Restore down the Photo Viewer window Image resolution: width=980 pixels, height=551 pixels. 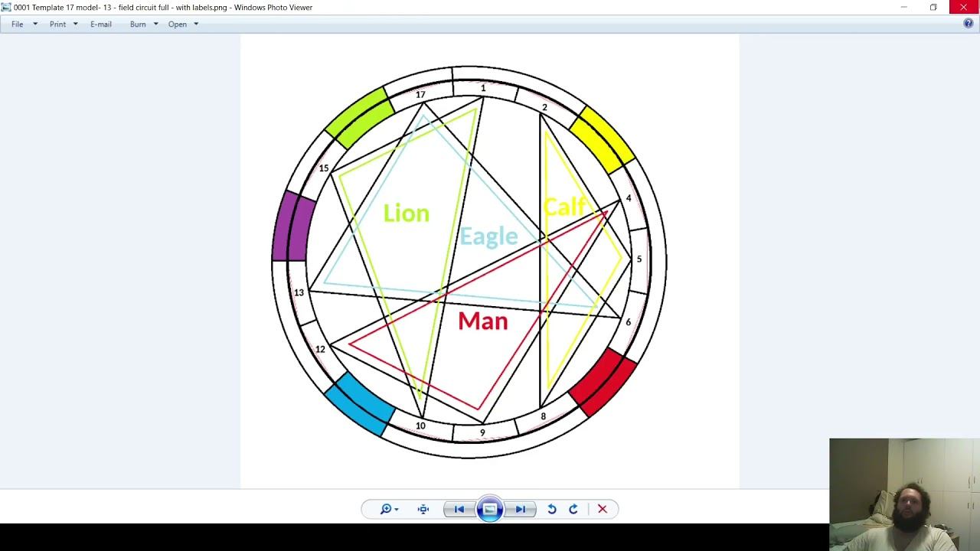(x=933, y=7)
